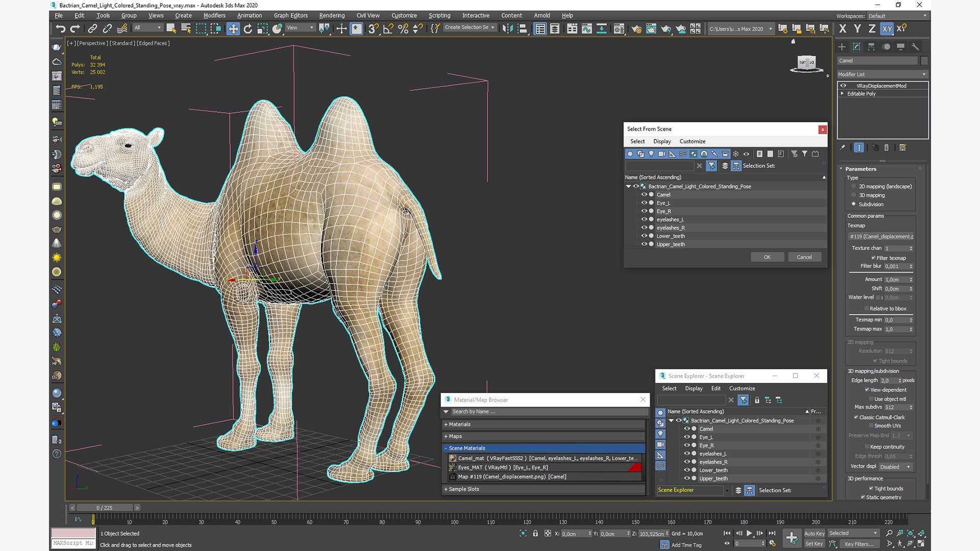Open the Render Setup teapot icon
Screen dimensions: 980x551
tap(636, 29)
